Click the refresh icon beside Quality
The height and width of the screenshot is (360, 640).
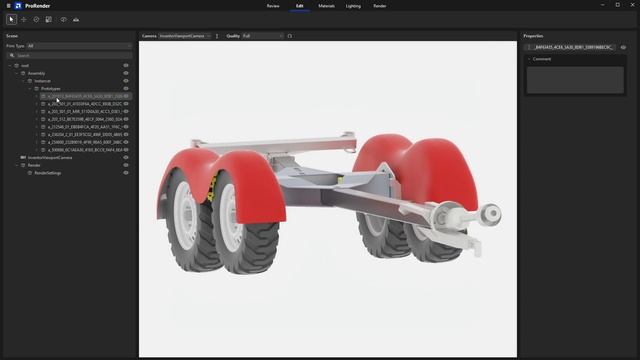pos(290,36)
